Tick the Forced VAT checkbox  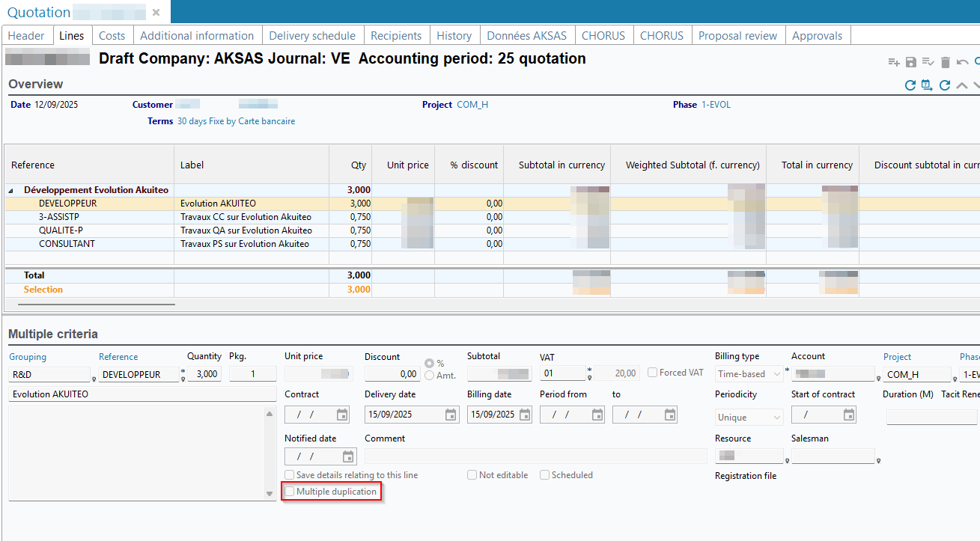click(x=653, y=373)
